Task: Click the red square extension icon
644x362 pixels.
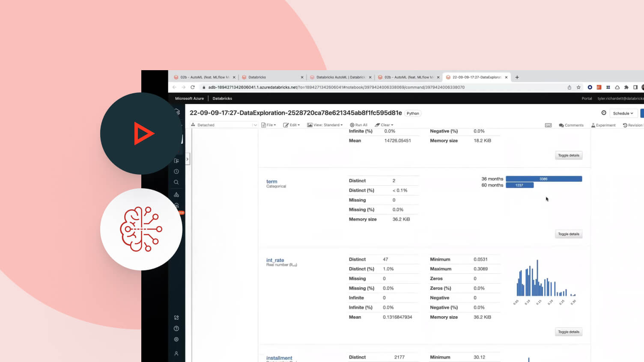Action: [599, 87]
